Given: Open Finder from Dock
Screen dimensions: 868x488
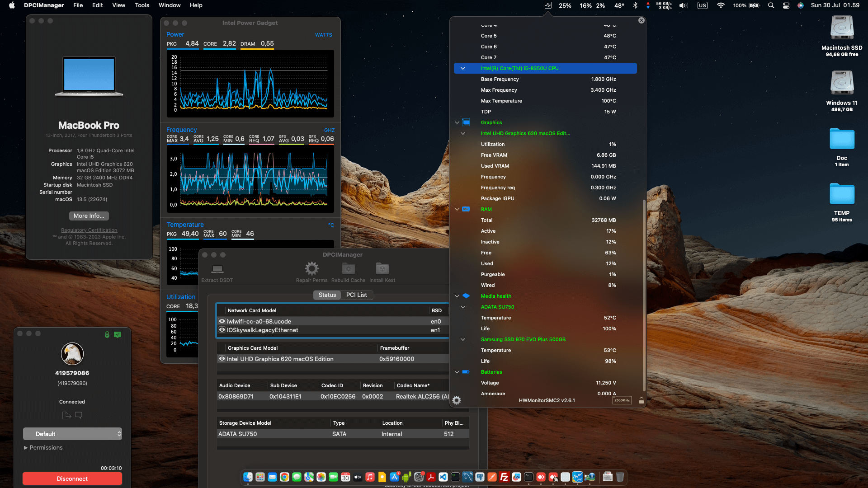Looking at the screenshot, I should click(x=248, y=477).
